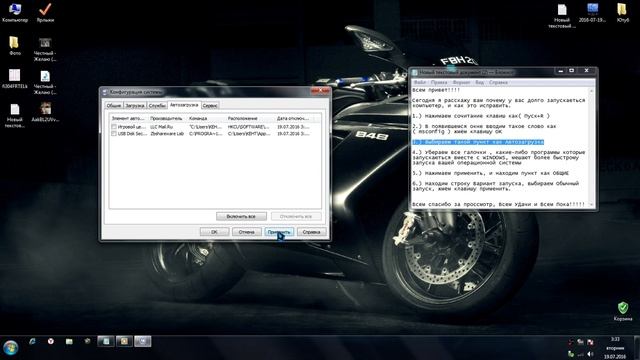Select the first running app button in taskbar
The height and width of the screenshot is (360, 640).
click(x=106, y=341)
